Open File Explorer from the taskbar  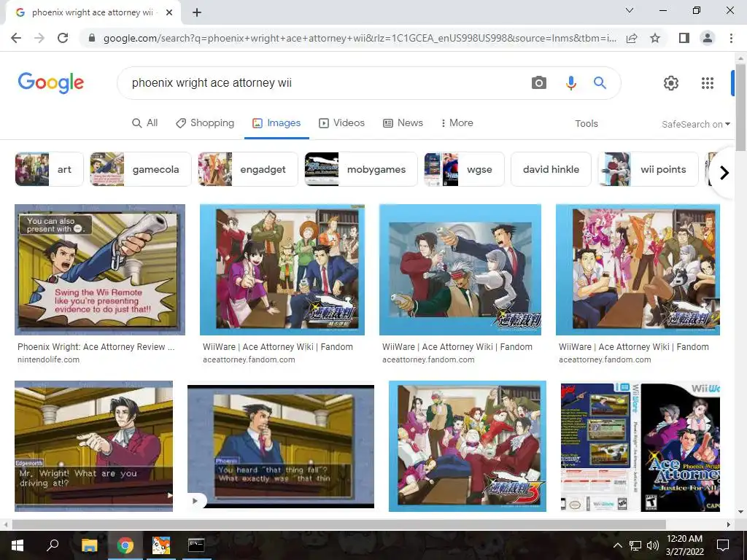89,545
